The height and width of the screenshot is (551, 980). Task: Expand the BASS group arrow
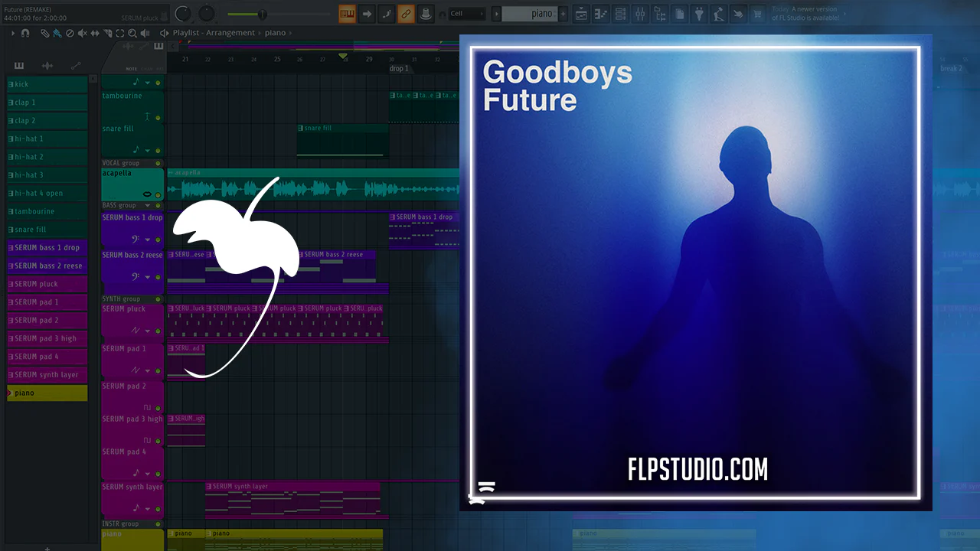click(x=149, y=206)
